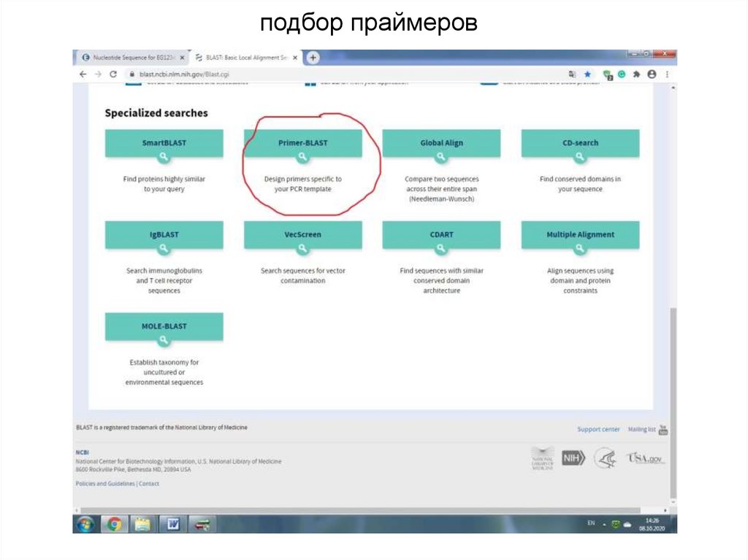Open the YouTube channel icon in footer

pos(662,429)
